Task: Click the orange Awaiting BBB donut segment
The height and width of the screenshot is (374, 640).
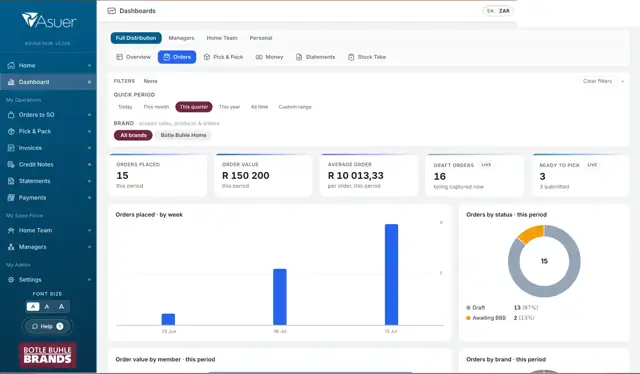Action: pyautogui.click(x=531, y=234)
